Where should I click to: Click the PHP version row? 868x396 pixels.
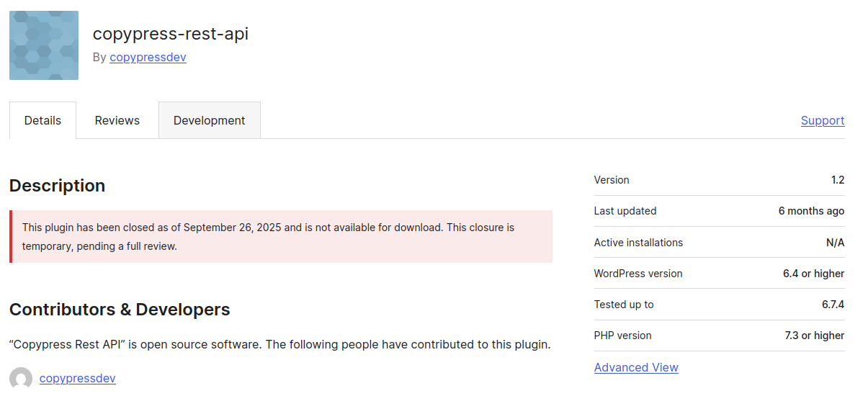719,336
